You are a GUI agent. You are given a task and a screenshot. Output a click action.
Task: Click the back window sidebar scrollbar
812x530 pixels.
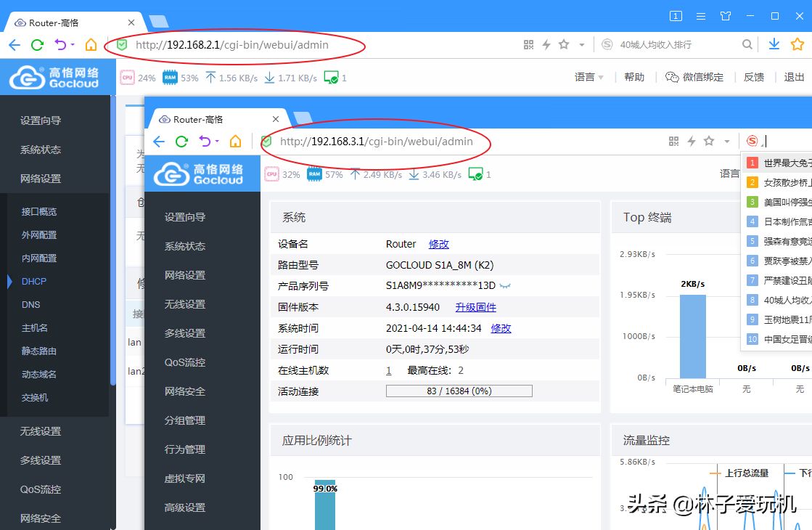point(113,240)
